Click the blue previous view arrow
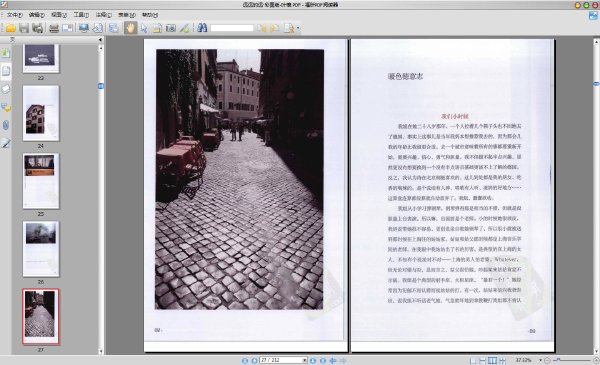Viewport: 600px width, 365px height. coord(333,360)
